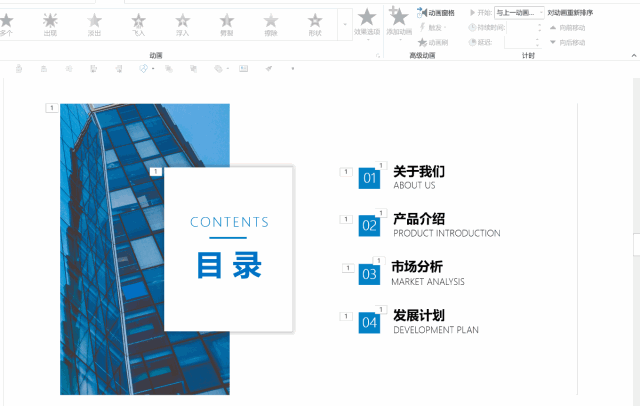
Task: Open the tag icon dropdown arrow
Action: (x=228, y=69)
